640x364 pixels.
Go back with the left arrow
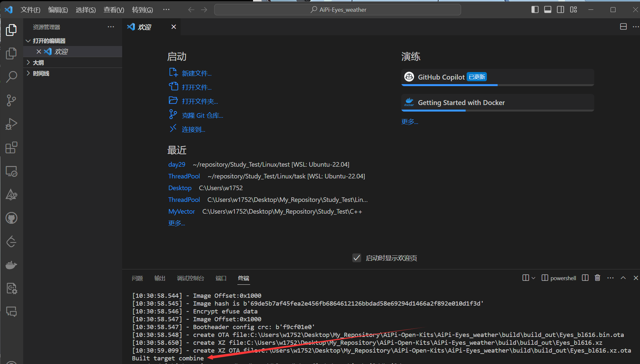click(x=191, y=10)
